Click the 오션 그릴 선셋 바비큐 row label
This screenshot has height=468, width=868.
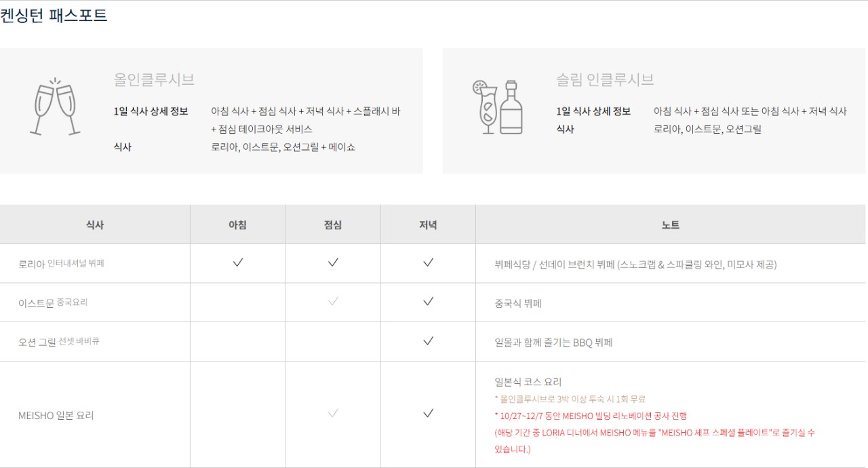point(59,342)
